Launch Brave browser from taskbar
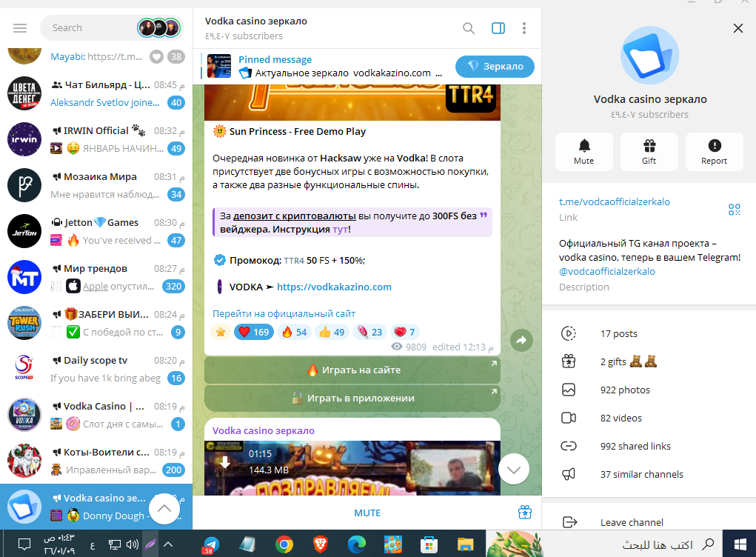The width and height of the screenshot is (756, 557). [321, 544]
